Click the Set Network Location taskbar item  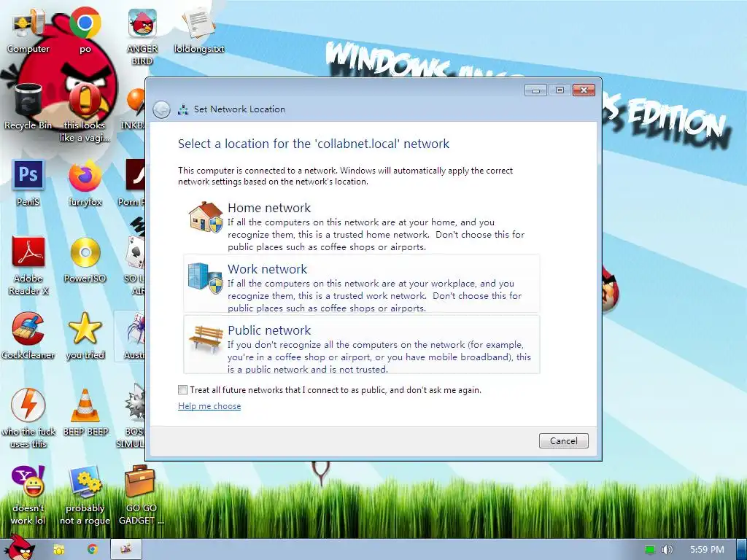(126, 549)
